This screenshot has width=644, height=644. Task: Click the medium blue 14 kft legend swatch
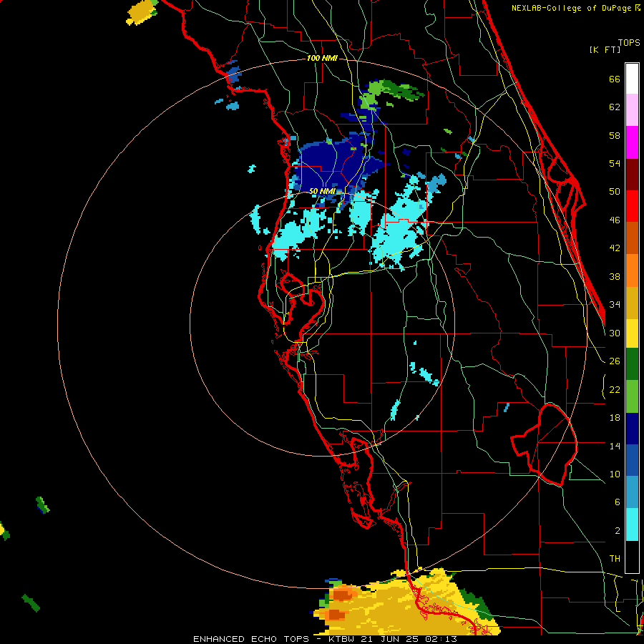click(632, 460)
